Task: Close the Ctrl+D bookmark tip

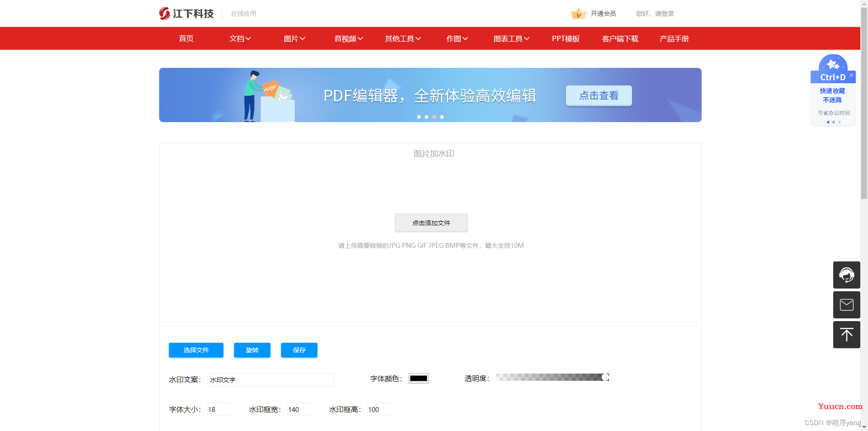Action: pyautogui.click(x=851, y=75)
